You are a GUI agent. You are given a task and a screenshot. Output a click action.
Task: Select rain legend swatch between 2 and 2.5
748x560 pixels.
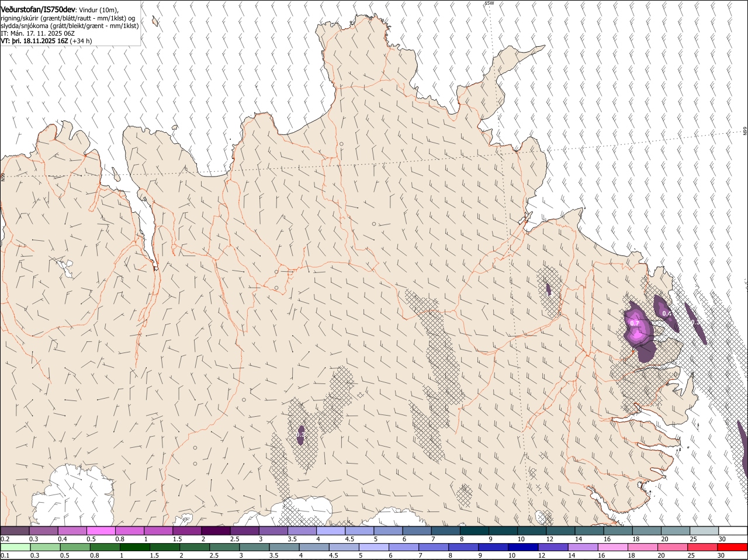tap(195, 547)
